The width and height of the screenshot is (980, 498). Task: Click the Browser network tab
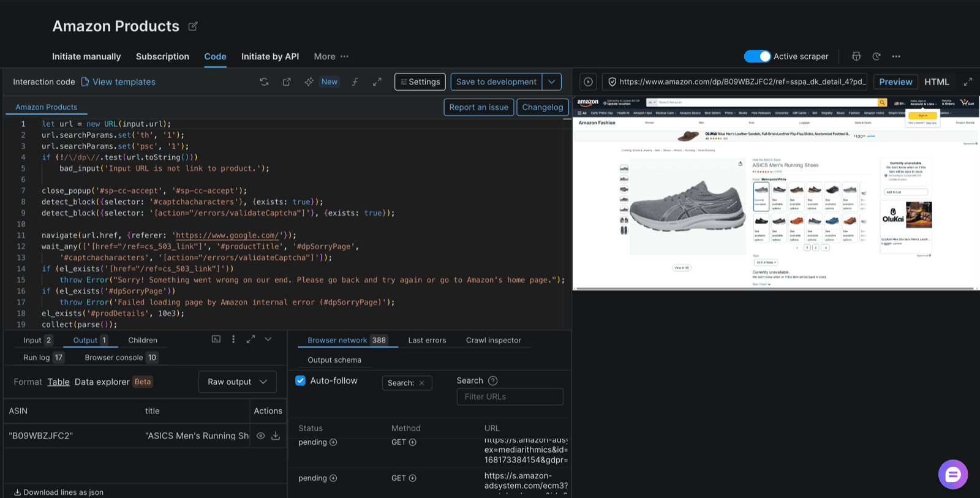click(347, 340)
